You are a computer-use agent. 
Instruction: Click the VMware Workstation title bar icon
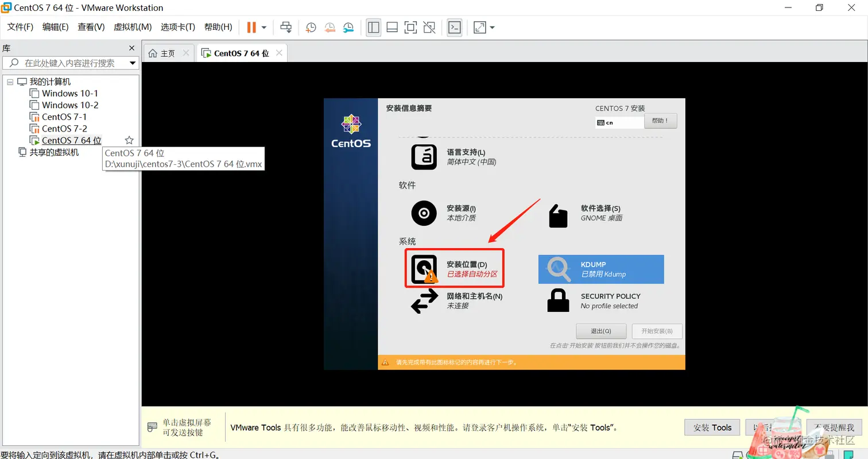(x=7, y=8)
